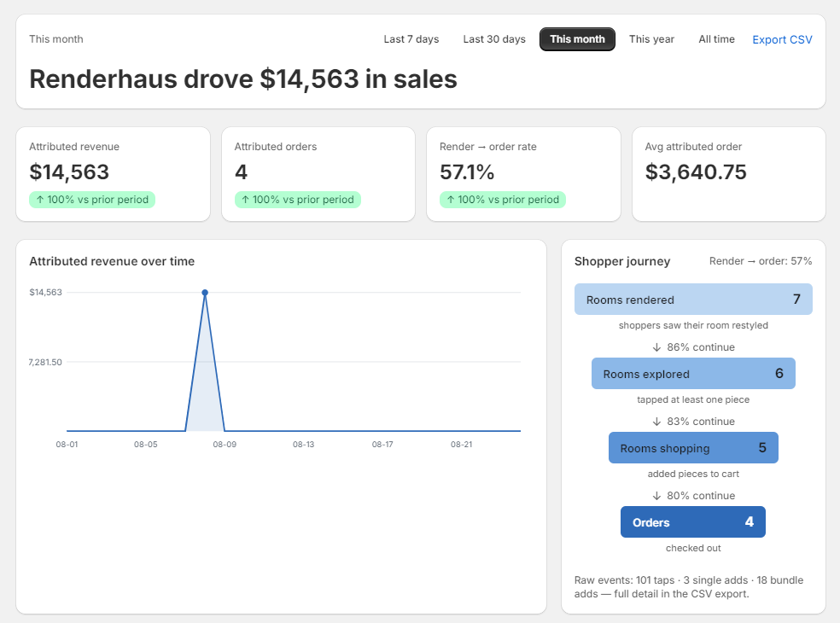Viewport: 840px width, 623px height.
Task: Select the This month range tab
Action: click(x=577, y=39)
